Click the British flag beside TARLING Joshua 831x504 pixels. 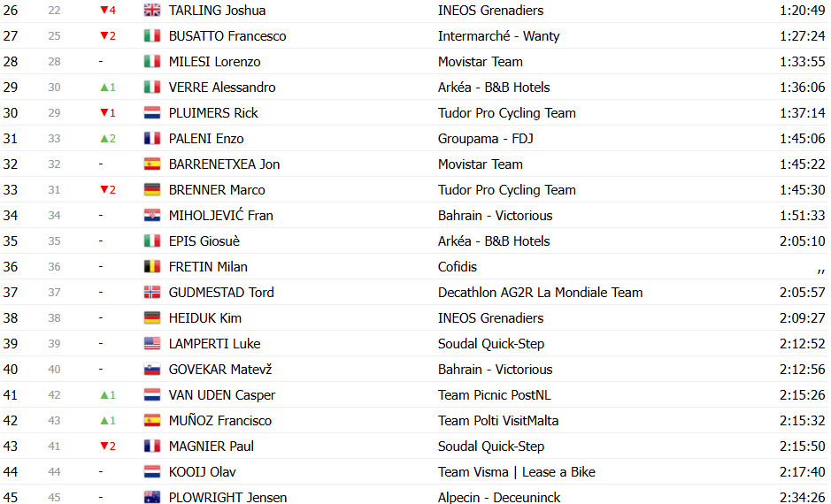pos(152,10)
